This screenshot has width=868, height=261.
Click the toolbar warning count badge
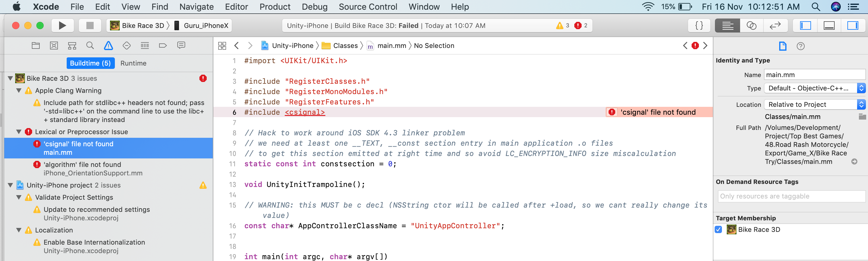click(563, 25)
